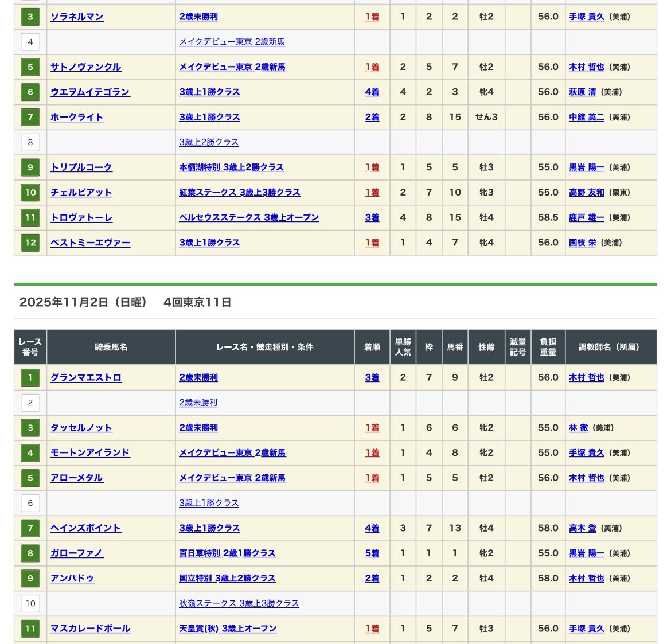The height and width of the screenshot is (644, 671).
Task: Open horse page for グランマエストロ
Action: click(86, 377)
